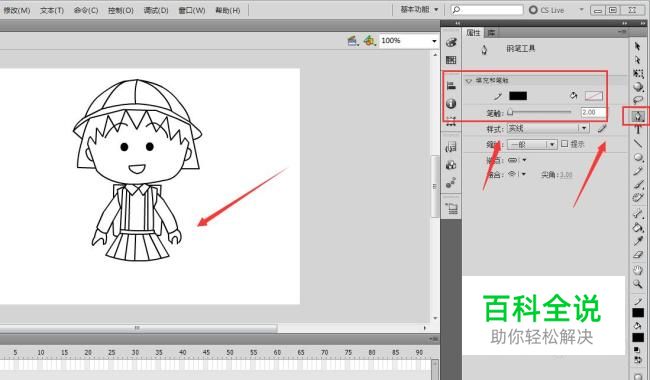Select the Selection arrow tool
This screenshot has height=380, width=650.
click(x=638, y=47)
